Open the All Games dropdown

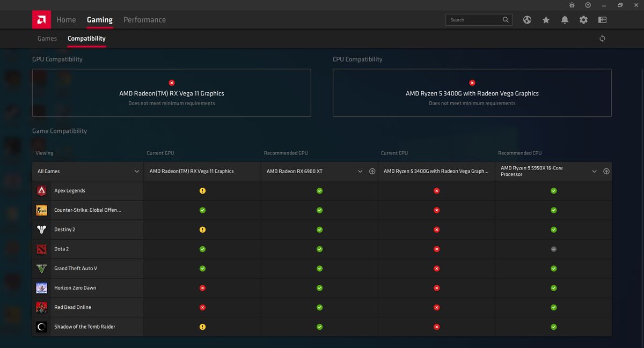coord(87,171)
